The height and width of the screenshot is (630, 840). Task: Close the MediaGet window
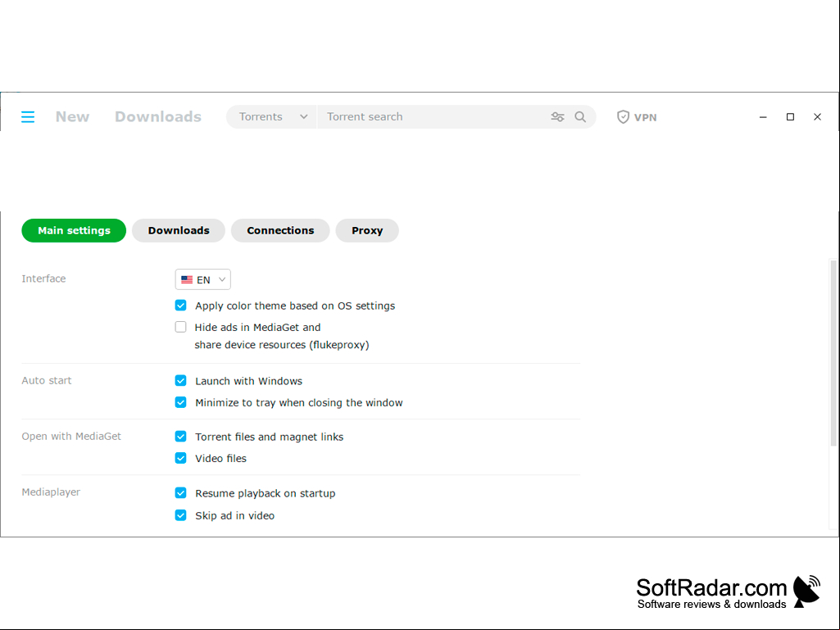[818, 117]
